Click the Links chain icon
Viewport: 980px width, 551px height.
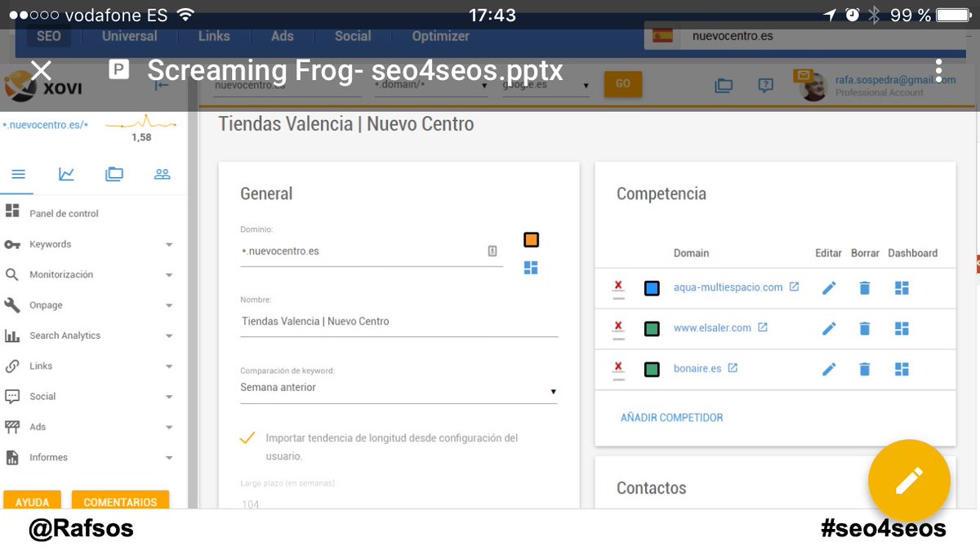click(x=12, y=367)
